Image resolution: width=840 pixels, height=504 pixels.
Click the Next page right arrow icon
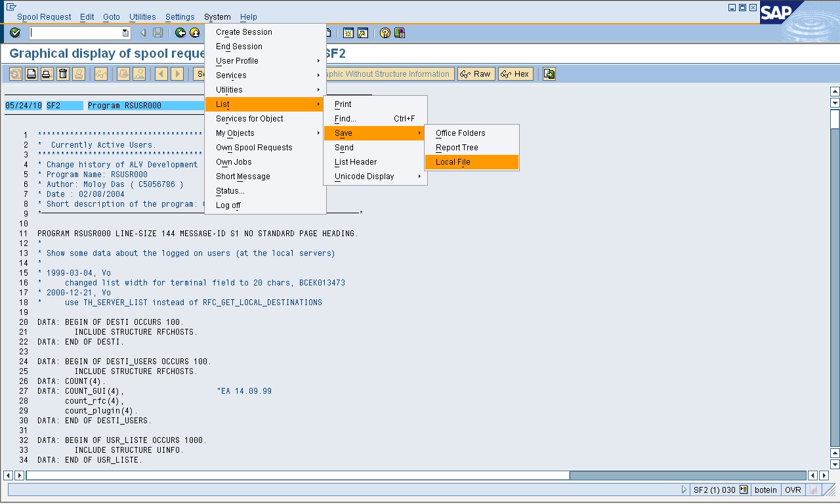point(177,74)
